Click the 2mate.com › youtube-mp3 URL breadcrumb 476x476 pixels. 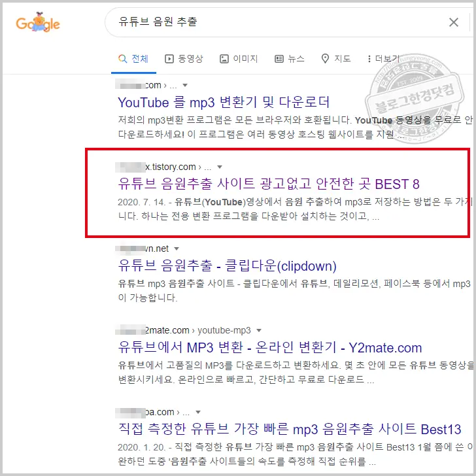183,330
